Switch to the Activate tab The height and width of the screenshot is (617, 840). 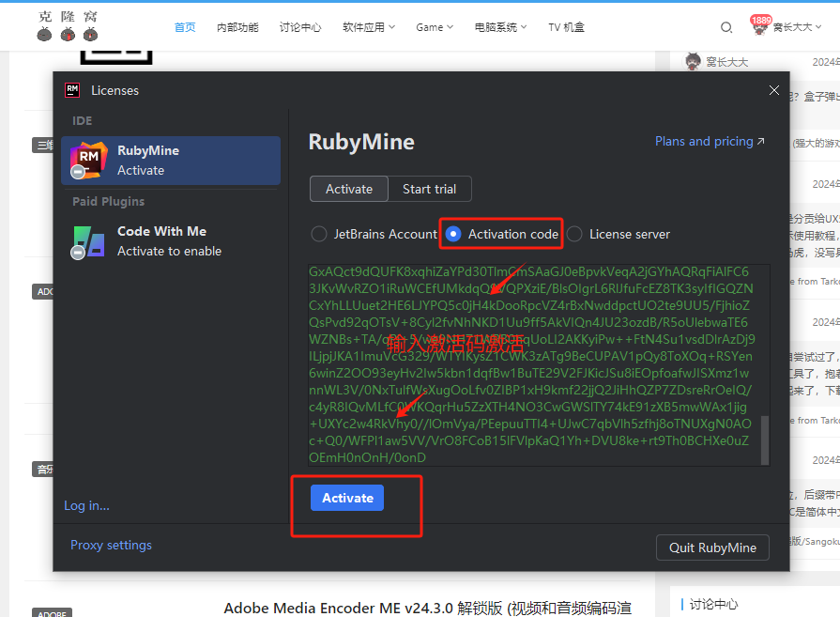tap(349, 189)
